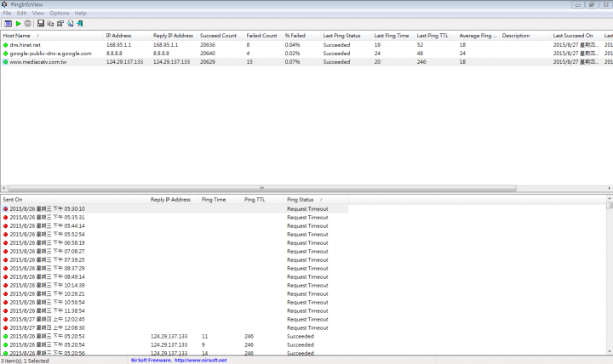
Task: Sort by % Failed column header
Action: pyautogui.click(x=295, y=36)
